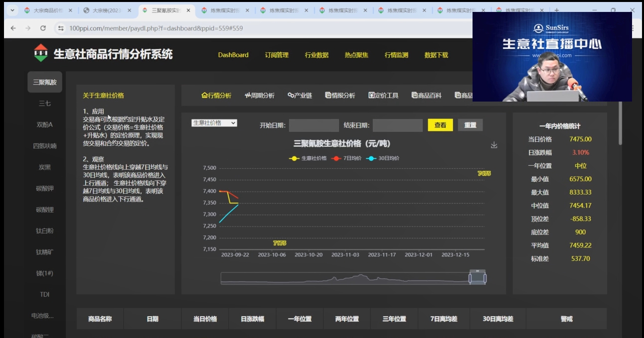Toggle the 30日均价 legend series
The image size is (644, 338).
383,158
